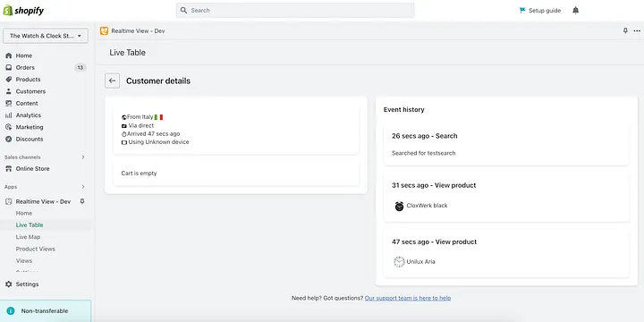
Task: Click the Orders inbox icon
Action: pyautogui.click(x=9, y=67)
